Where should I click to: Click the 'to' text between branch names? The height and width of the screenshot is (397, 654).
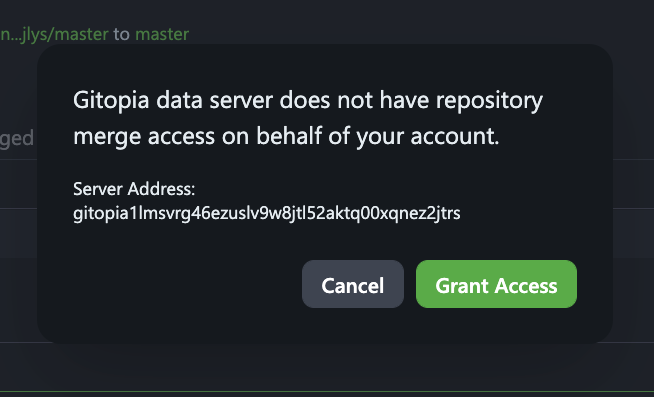click(121, 34)
